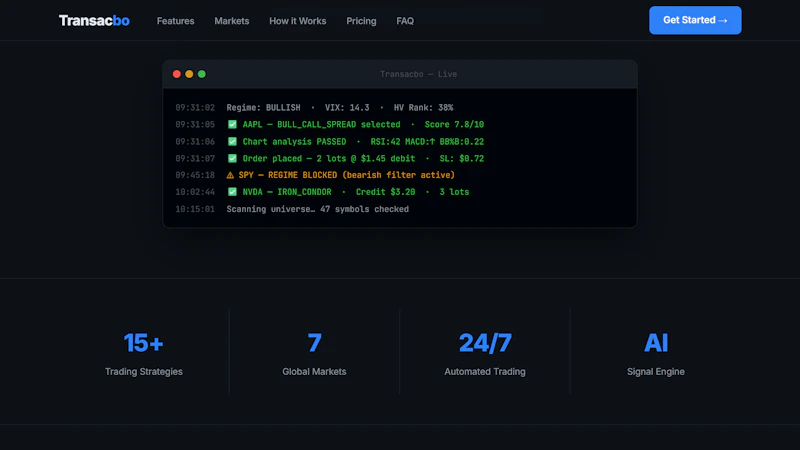Image resolution: width=800 pixels, height=450 pixels.
Task: Click the SPY warning triangle icon
Action: coord(230,175)
